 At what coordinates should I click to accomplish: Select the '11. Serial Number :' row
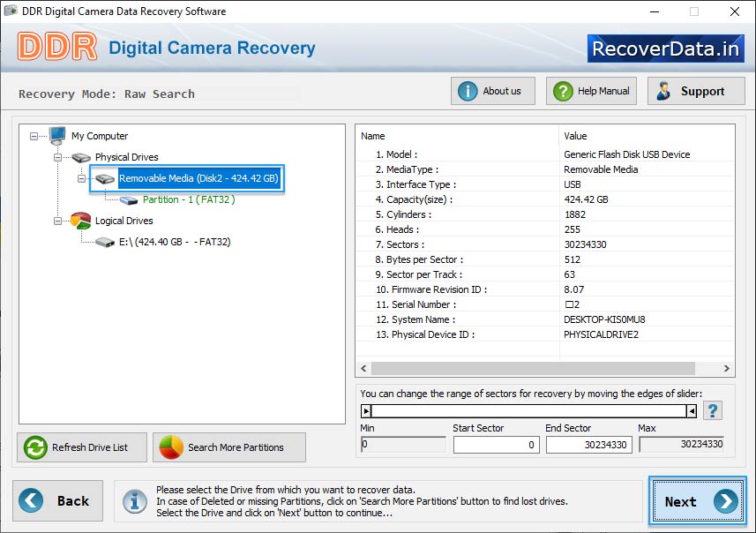(x=545, y=304)
